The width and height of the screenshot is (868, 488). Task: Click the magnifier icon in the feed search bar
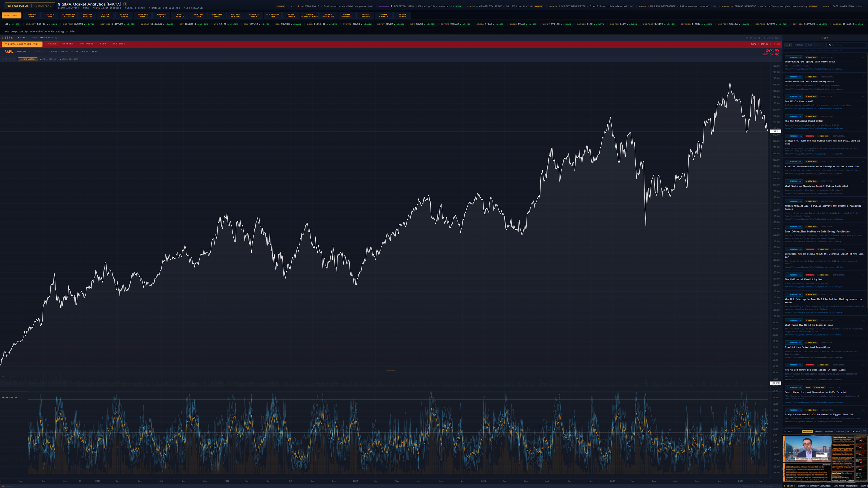pyautogui.click(x=830, y=45)
